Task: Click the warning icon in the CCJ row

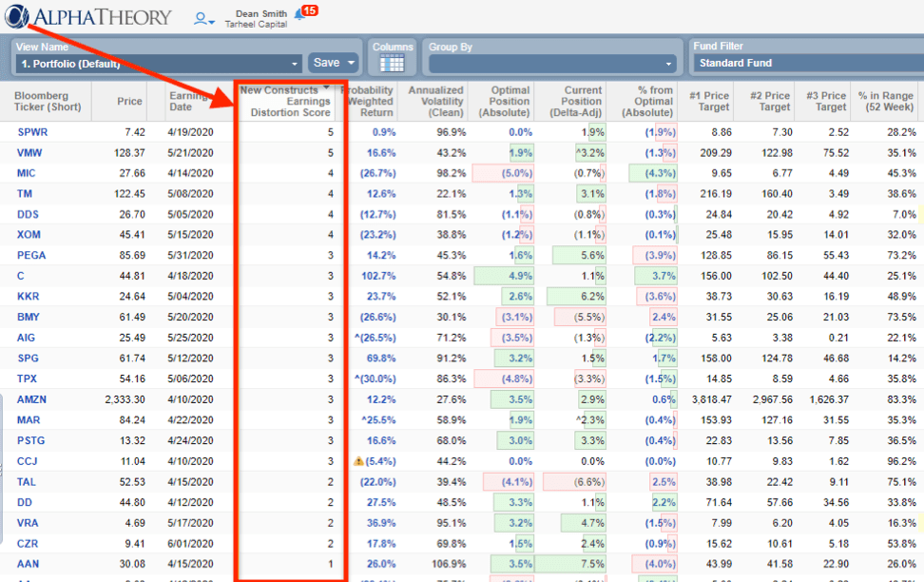Action: pyautogui.click(x=357, y=461)
